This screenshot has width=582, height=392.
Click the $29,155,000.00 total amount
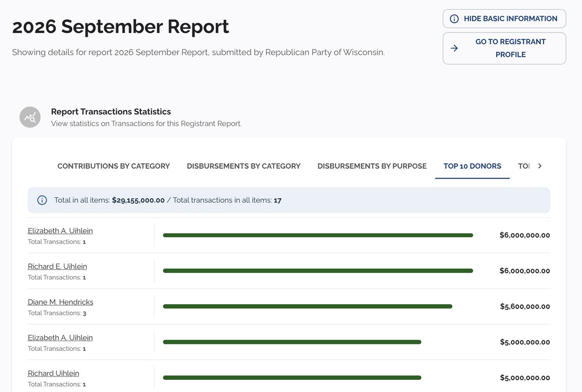point(138,200)
